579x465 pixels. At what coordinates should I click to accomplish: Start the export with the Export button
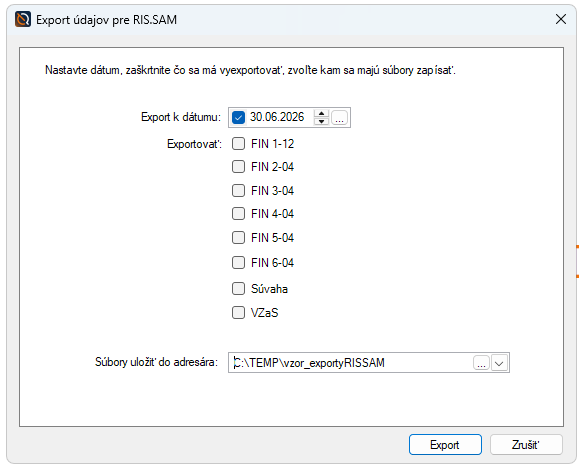445,445
